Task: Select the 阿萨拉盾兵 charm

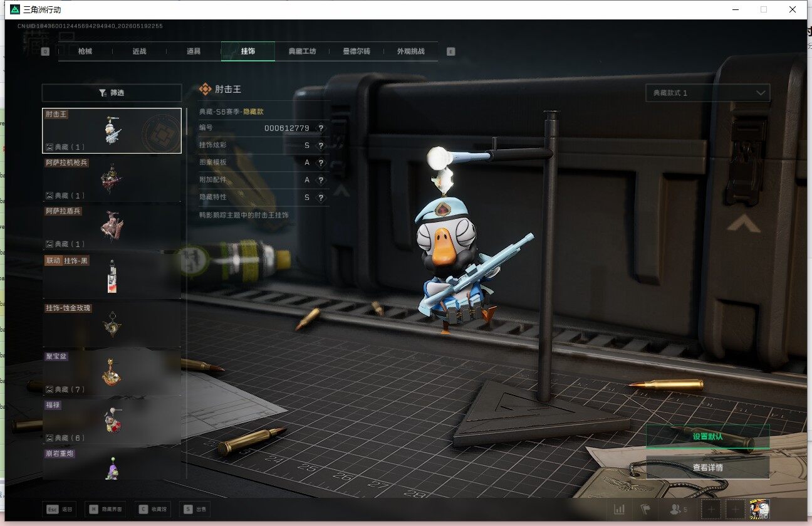Action: point(112,227)
